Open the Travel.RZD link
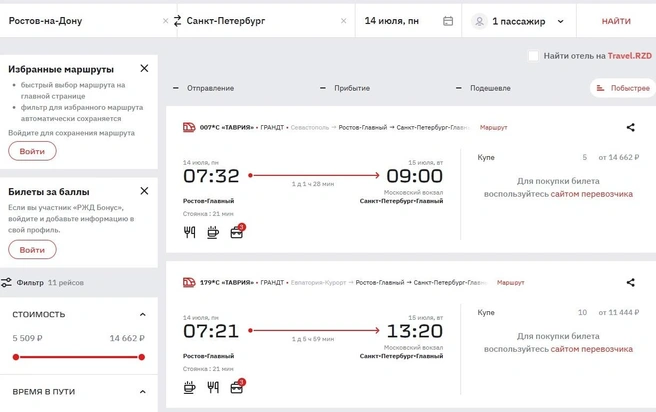Viewport: 656px width, 412px height. tap(630, 56)
